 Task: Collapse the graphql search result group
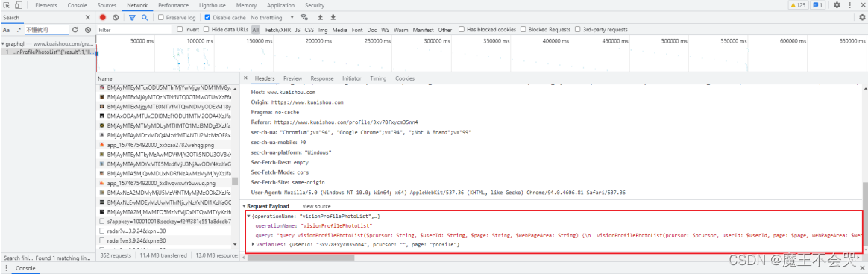tap(3, 43)
